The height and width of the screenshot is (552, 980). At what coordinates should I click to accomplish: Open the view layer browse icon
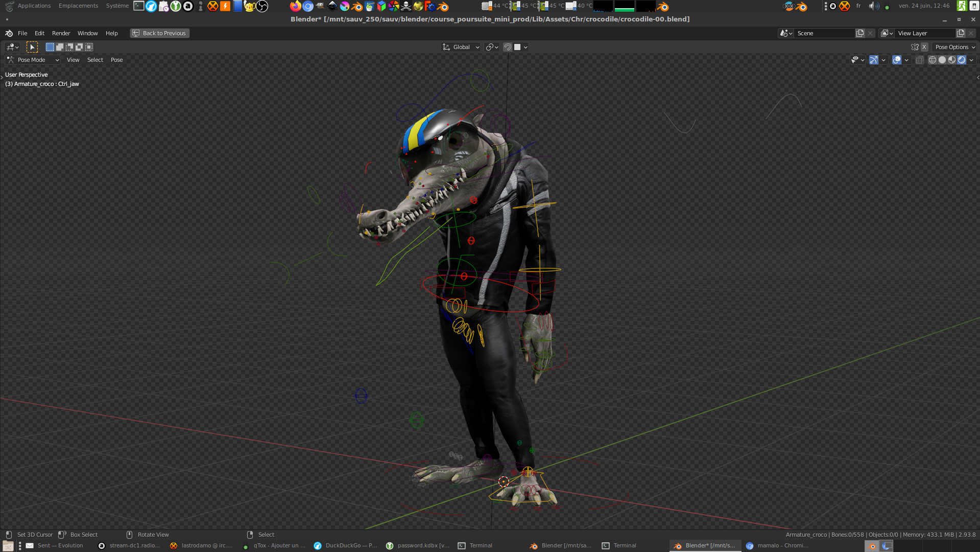click(x=887, y=33)
